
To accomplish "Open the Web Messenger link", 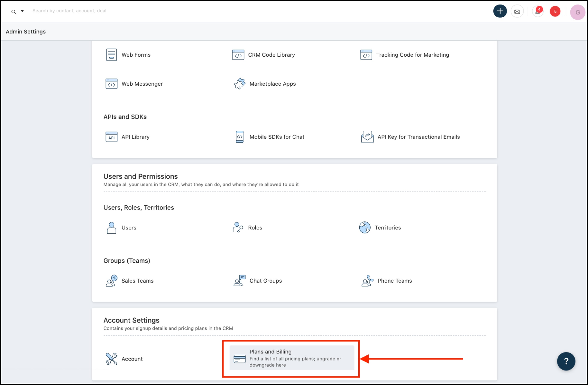I will click(x=142, y=83).
